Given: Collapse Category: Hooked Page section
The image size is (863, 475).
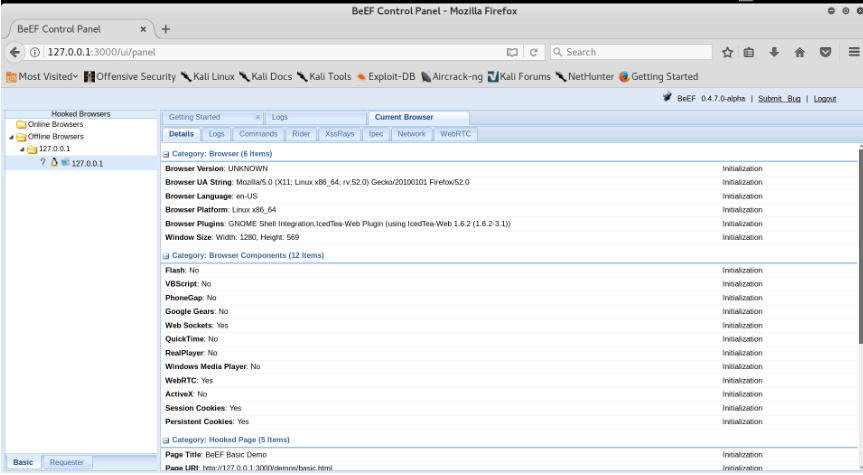Looking at the screenshot, I should [x=166, y=440].
